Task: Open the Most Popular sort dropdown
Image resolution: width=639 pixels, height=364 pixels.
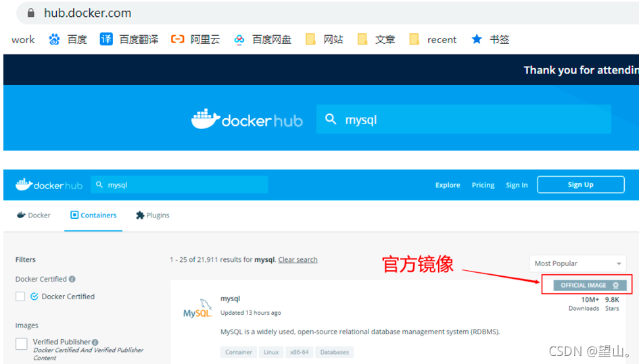Action: coord(577,263)
